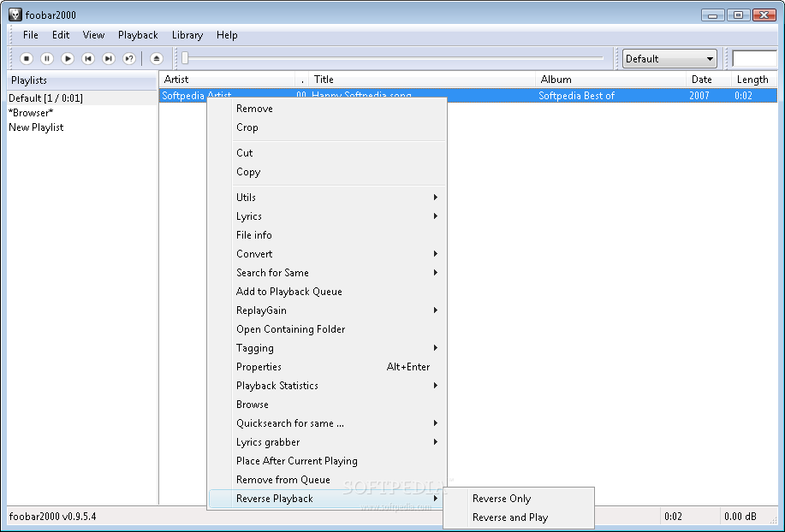This screenshot has width=785, height=532.
Task: Expand the Convert submenu
Action: click(x=326, y=254)
